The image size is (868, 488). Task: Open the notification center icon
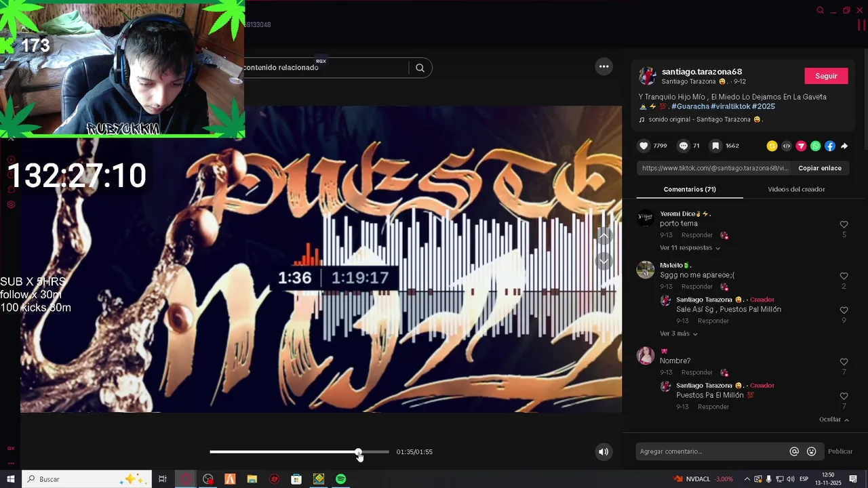pyautogui.click(x=854, y=479)
